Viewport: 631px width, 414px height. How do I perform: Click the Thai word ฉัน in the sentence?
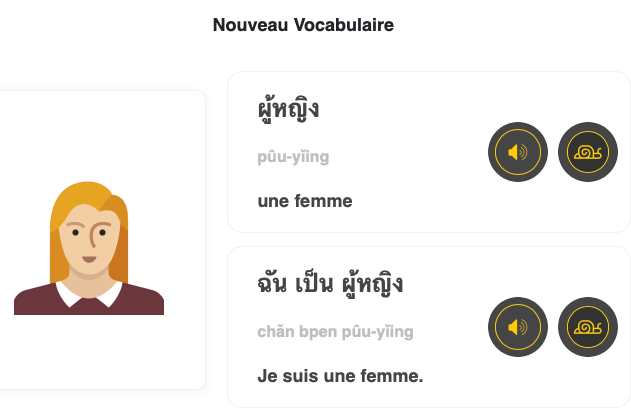coord(275,284)
